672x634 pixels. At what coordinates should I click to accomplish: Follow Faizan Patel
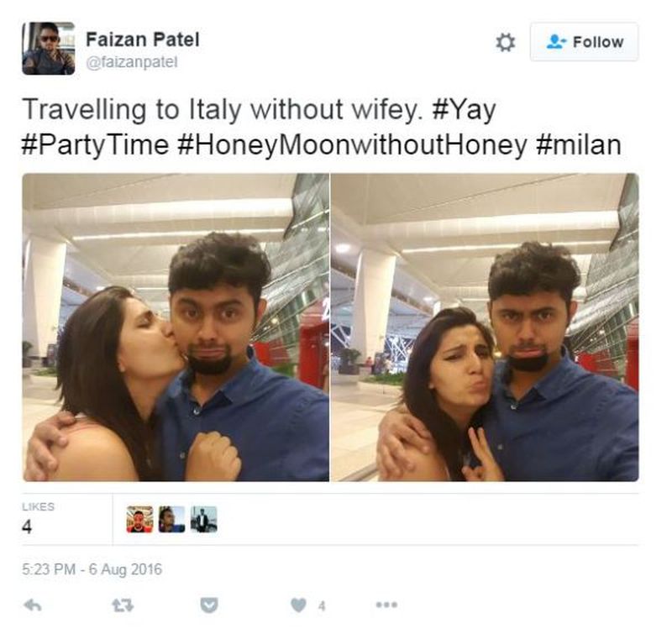click(584, 42)
